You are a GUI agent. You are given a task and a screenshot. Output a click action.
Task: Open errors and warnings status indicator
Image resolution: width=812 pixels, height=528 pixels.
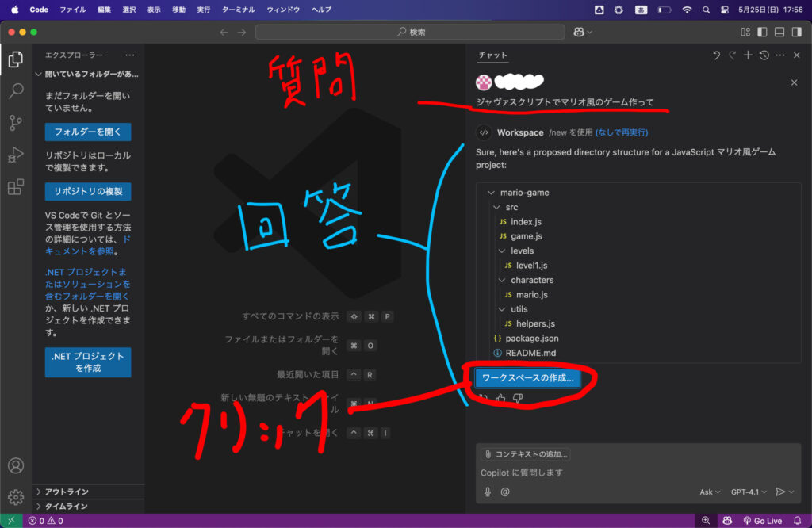click(45, 521)
